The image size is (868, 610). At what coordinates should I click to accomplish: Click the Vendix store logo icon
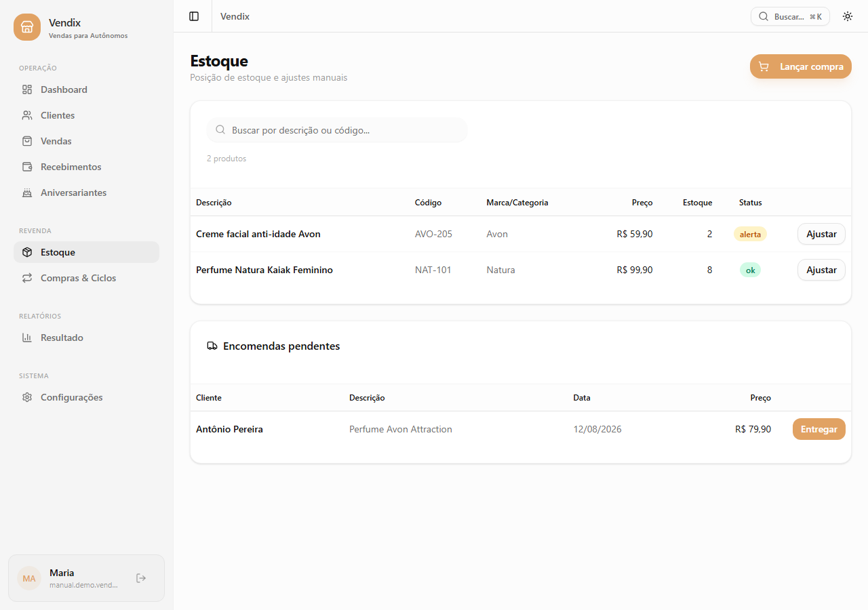(x=27, y=27)
